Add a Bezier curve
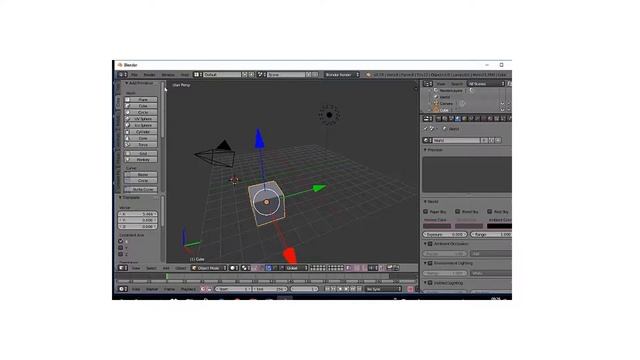Image resolution: width=640 pixels, height=360 pixels. (x=141, y=174)
